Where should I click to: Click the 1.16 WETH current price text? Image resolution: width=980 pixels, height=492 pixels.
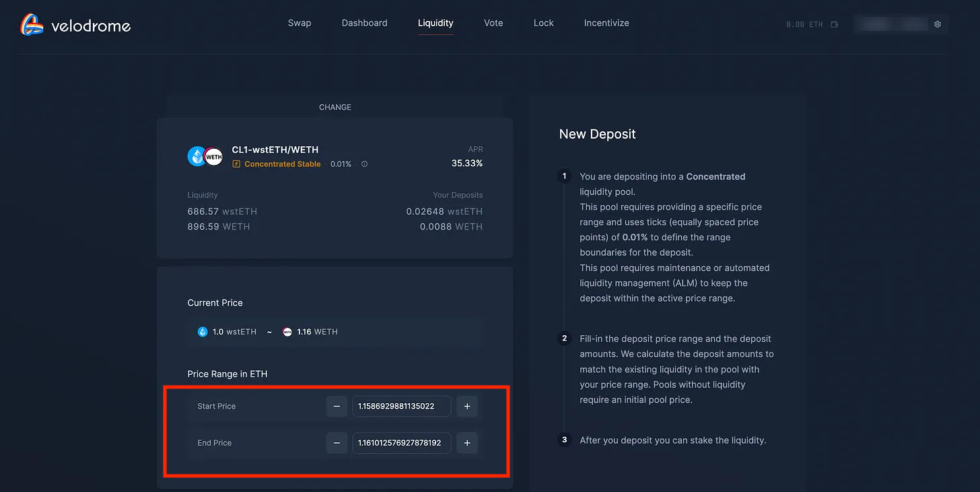click(317, 332)
